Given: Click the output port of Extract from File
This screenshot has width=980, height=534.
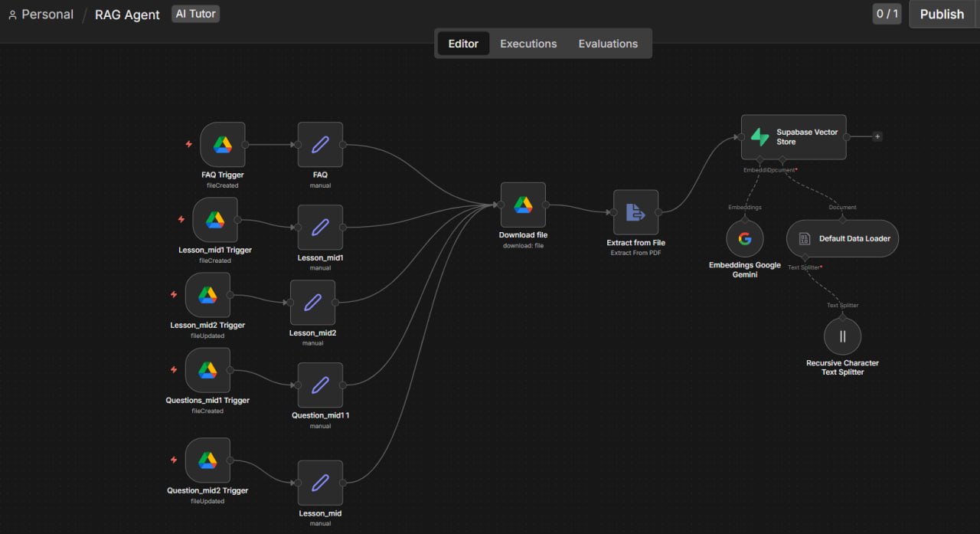Looking at the screenshot, I should [x=659, y=212].
